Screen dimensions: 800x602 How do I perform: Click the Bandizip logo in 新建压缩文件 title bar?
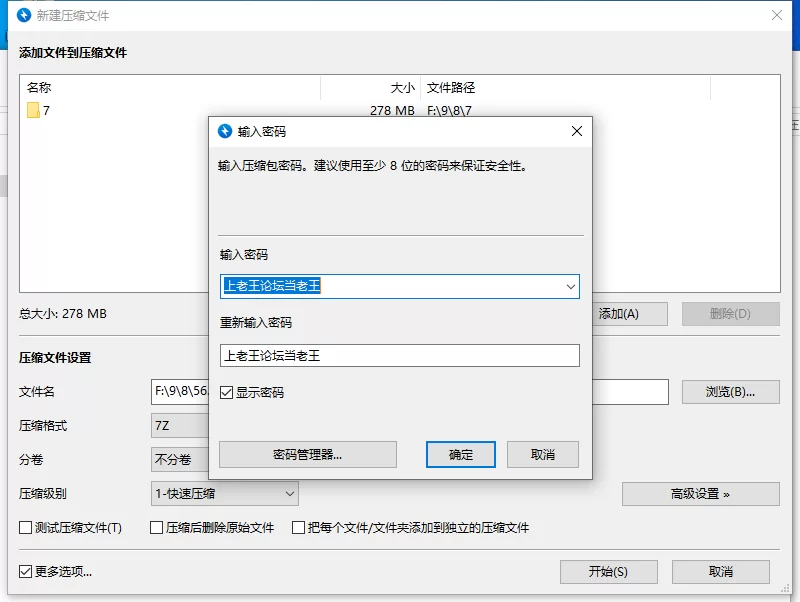click(x=24, y=15)
